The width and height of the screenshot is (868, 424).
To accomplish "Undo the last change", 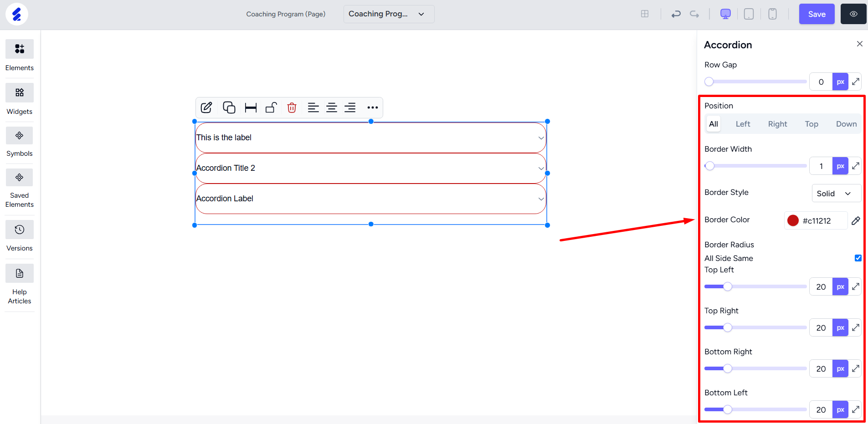I will [676, 14].
